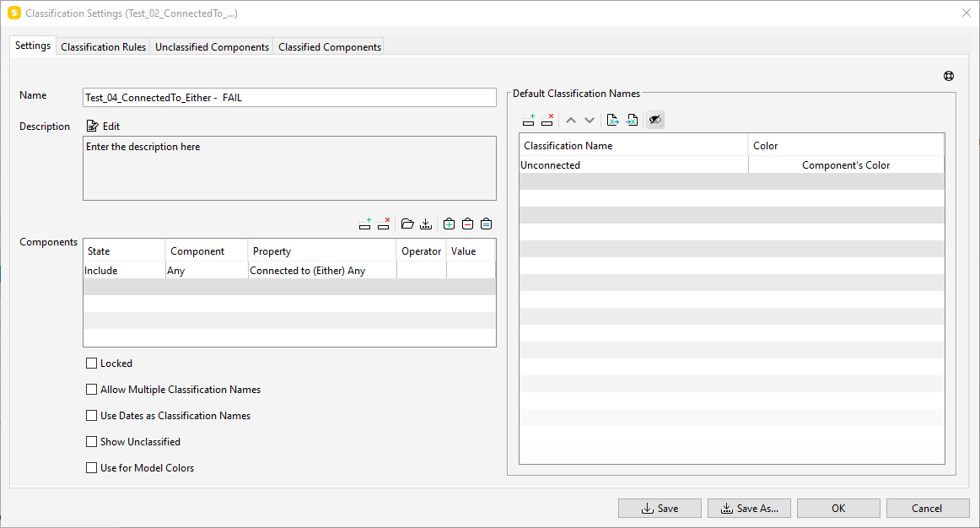Click the State column header
Viewport: 980px width, 528px height.
click(x=124, y=251)
